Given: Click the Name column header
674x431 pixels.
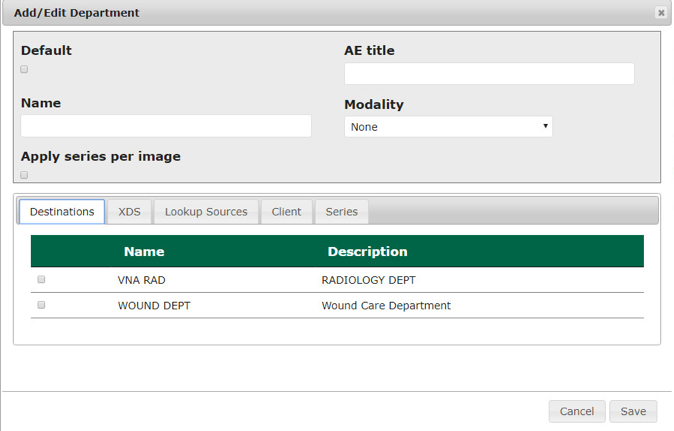Looking at the screenshot, I should coord(144,252).
